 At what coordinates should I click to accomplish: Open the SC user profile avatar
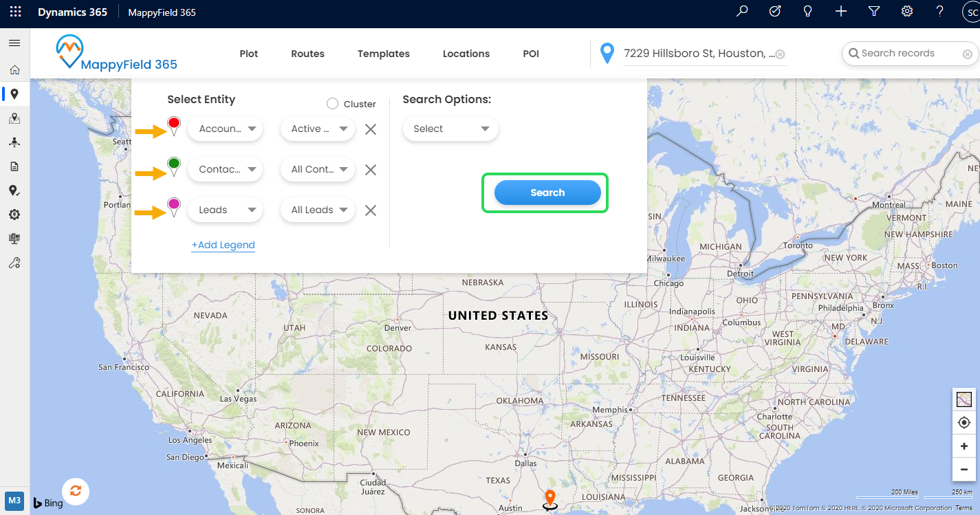(x=970, y=12)
